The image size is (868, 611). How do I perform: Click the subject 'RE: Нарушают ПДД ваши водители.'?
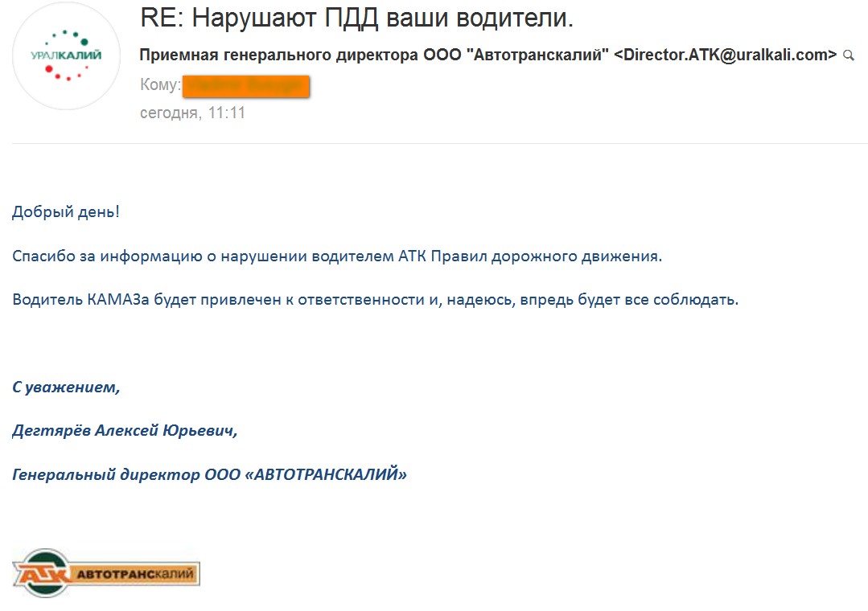pos(356,18)
